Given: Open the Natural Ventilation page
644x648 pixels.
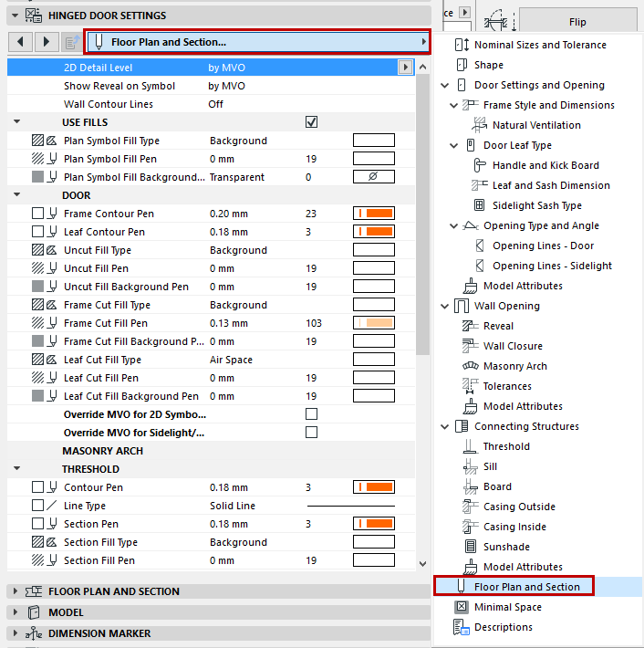Looking at the screenshot, I should tap(536, 125).
